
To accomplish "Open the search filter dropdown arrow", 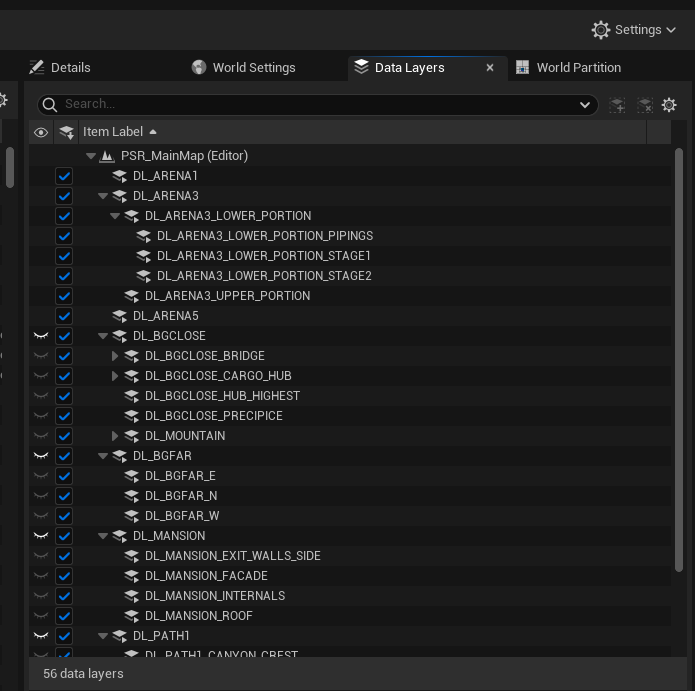I will 585,105.
